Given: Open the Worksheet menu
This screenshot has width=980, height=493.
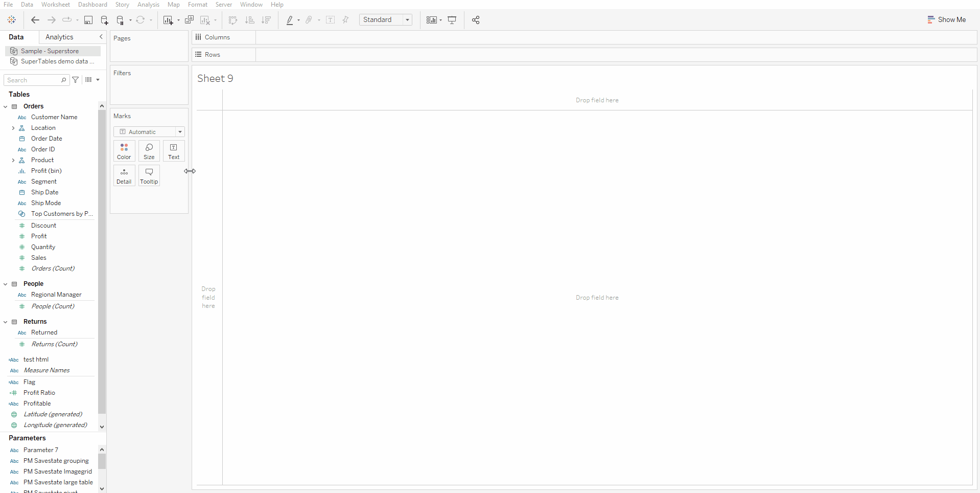Looking at the screenshot, I should (55, 5).
